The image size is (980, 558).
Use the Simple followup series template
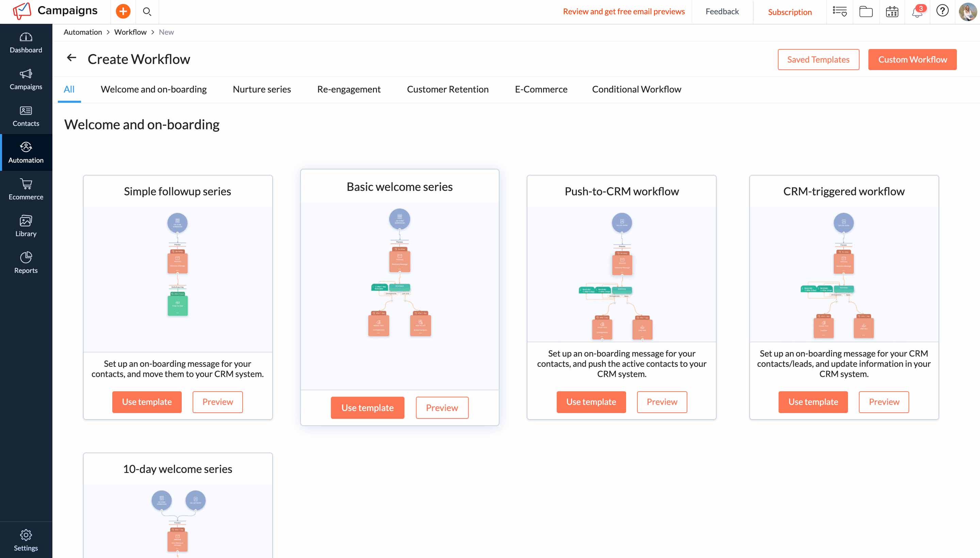[x=147, y=402]
